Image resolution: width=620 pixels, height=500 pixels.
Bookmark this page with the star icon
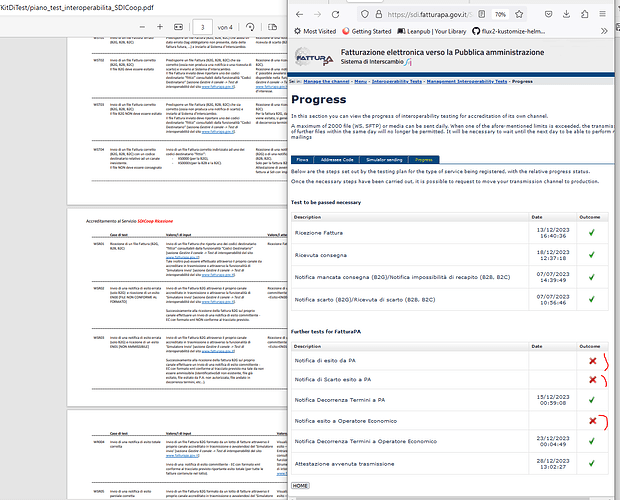coord(519,14)
